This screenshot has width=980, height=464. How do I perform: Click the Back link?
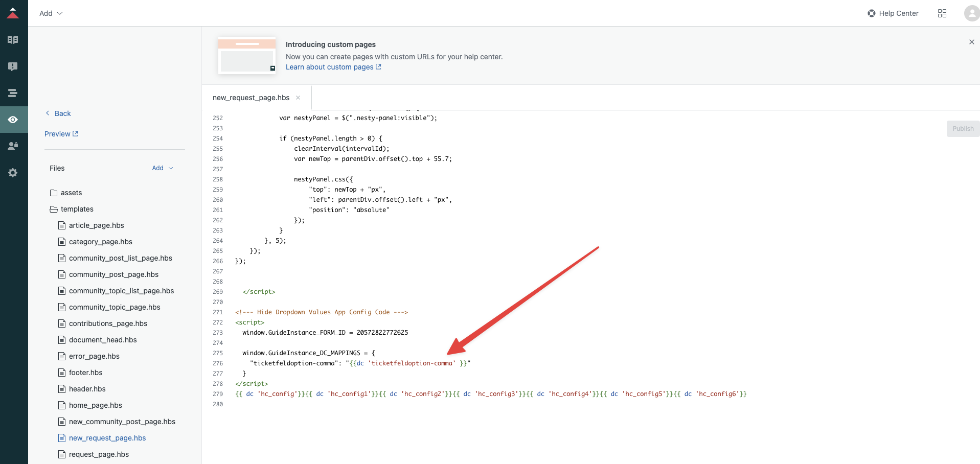click(x=58, y=113)
